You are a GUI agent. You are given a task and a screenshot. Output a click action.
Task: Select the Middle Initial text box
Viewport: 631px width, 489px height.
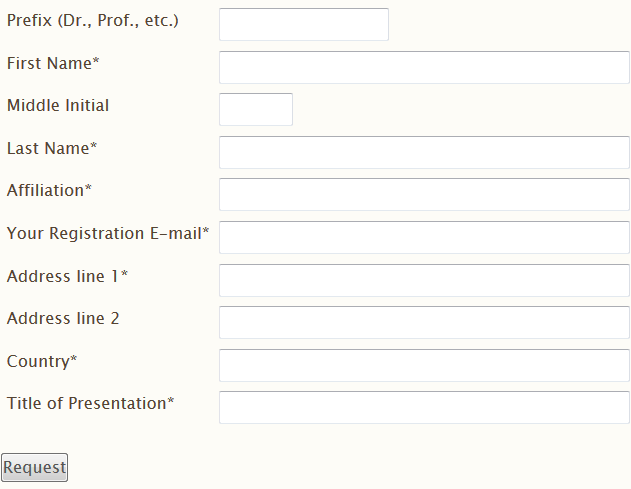pyautogui.click(x=256, y=109)
